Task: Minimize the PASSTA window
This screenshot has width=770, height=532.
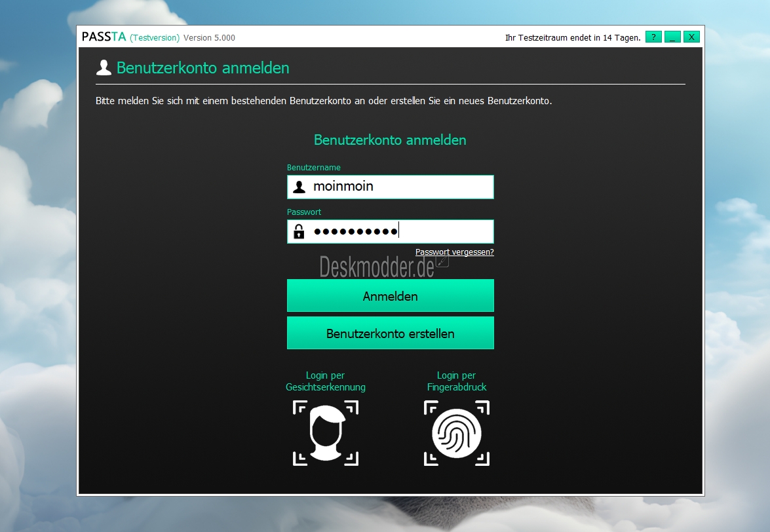Action: coord(672,37)
